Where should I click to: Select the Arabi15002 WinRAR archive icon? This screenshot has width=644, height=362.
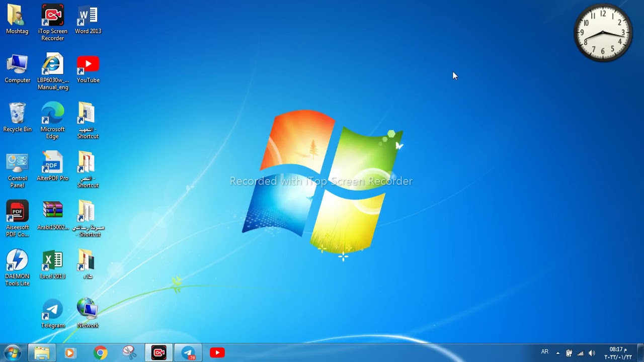53,216
